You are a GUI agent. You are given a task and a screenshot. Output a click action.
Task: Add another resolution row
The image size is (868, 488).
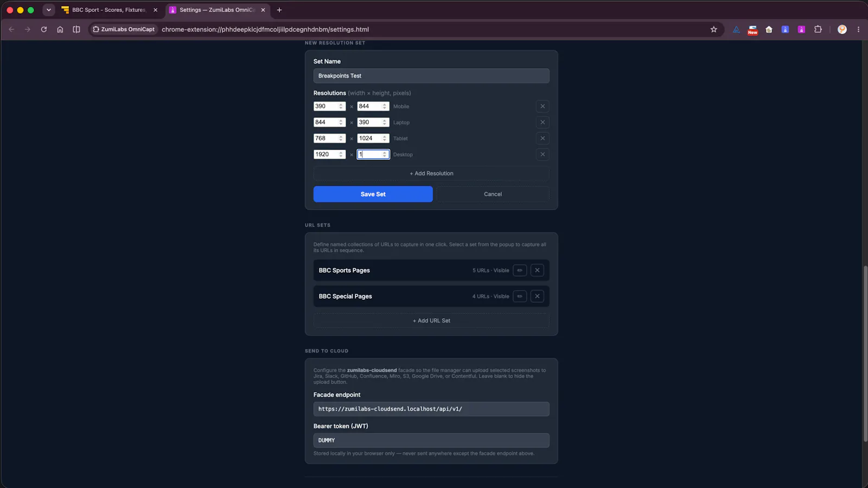pyautogui.click(x=431, y=174)
